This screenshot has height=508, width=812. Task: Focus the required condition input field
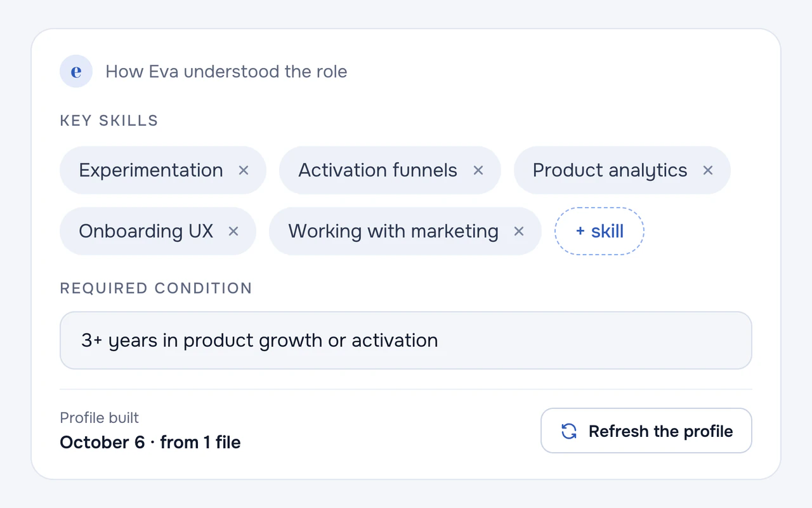(x=406, y=340)
